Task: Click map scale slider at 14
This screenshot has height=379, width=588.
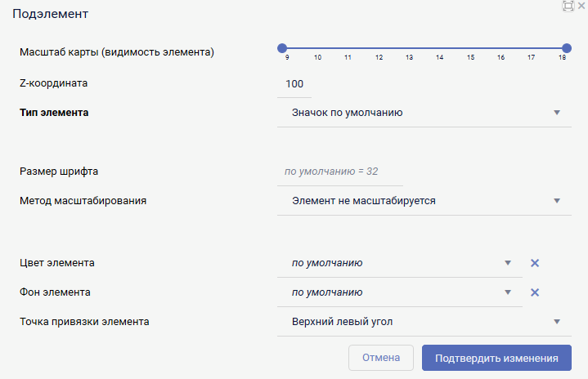Action: coord(440,48)
